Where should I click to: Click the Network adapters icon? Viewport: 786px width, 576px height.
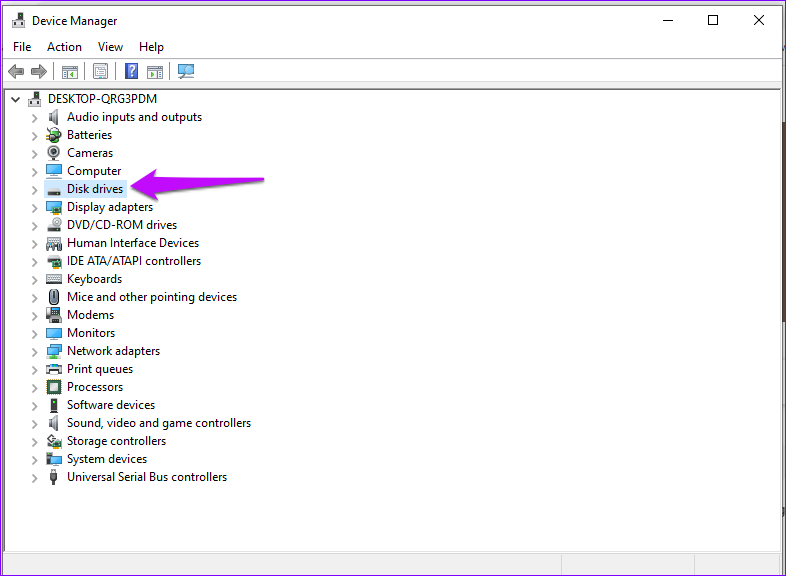(x=54, y=351)
